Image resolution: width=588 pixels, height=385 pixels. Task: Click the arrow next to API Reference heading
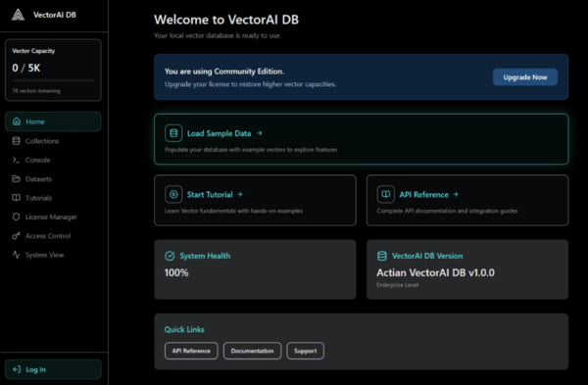pos(456,194)
